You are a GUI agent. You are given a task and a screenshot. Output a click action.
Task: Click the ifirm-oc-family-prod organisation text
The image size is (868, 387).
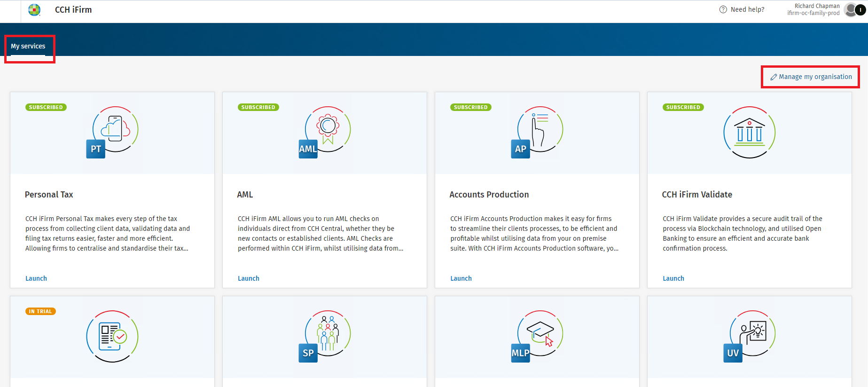813,13
